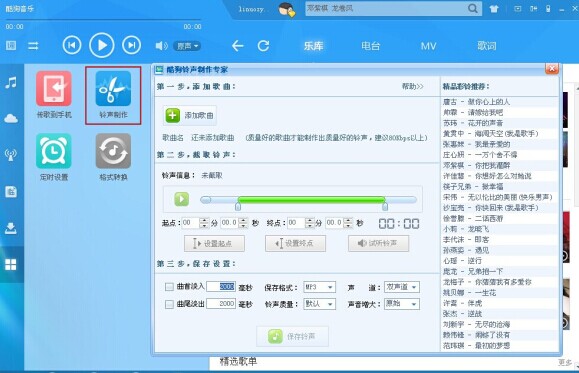Viewport: 579px width, 373px height.
Task: Select 张杰 - 逆战 ringtone
Action: [x=500, y=314]
